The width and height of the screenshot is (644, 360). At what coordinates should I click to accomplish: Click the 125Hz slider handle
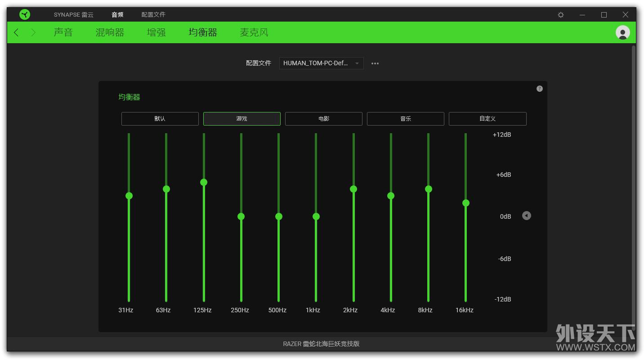[204, 182]
